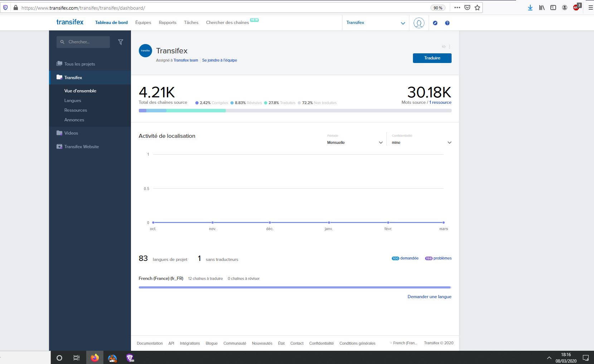This screenshot has height=364, width=594.
Task: Open Communauté footer link
Action: pos(235,343)
